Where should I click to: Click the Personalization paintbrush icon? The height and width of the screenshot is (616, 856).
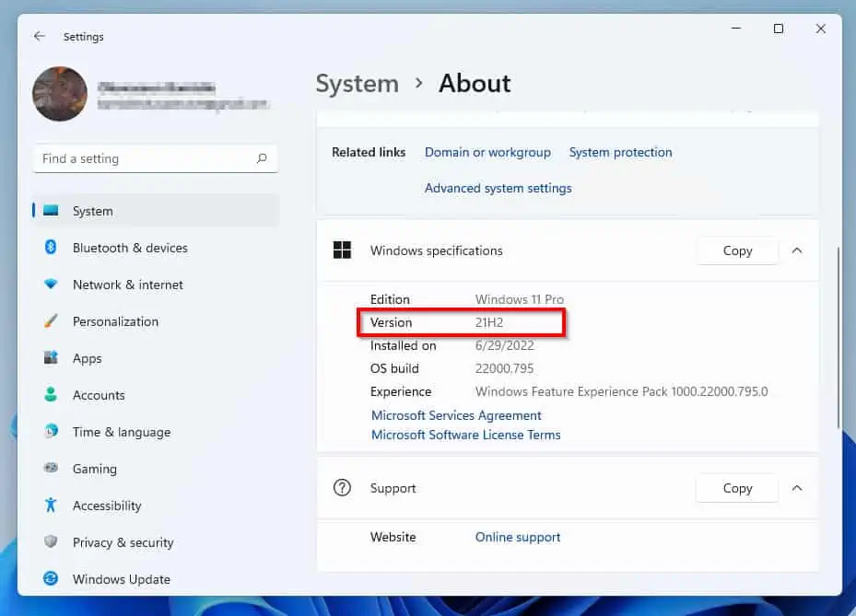(x=51, y=320)
